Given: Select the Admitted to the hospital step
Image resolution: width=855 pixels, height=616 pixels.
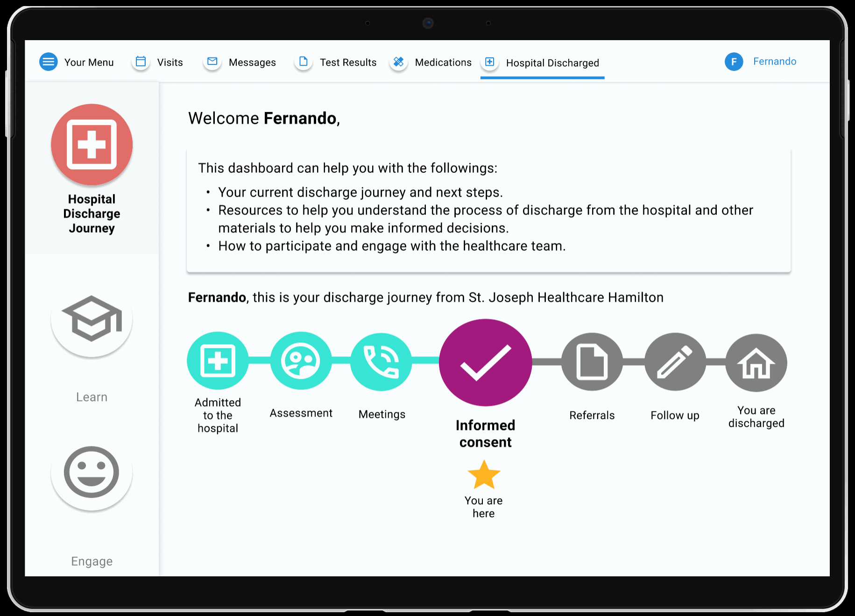Looking at the screenshot, I should pyautogui.click(x=218, y=361).
